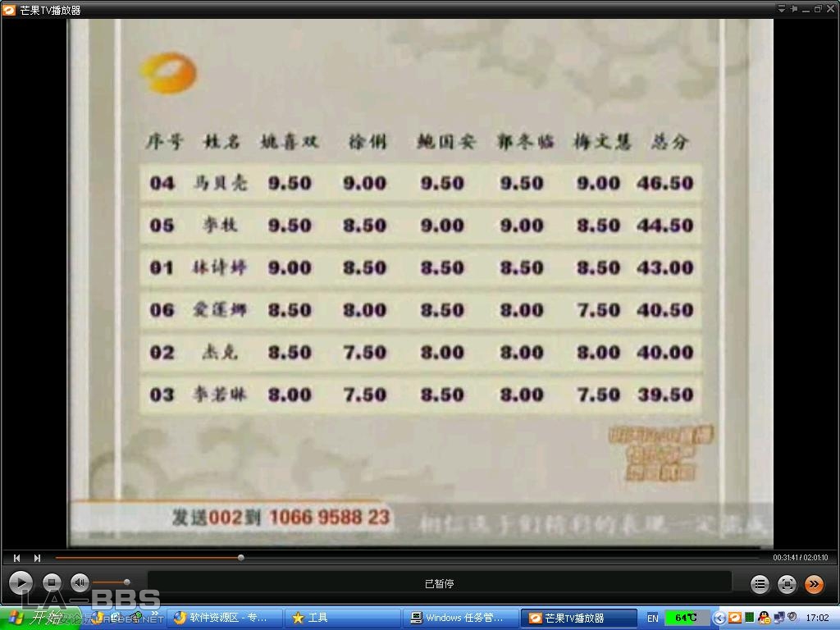Open the playlist panel icon
The width and height of the screenshot is (840, 630).
(760, 584)
